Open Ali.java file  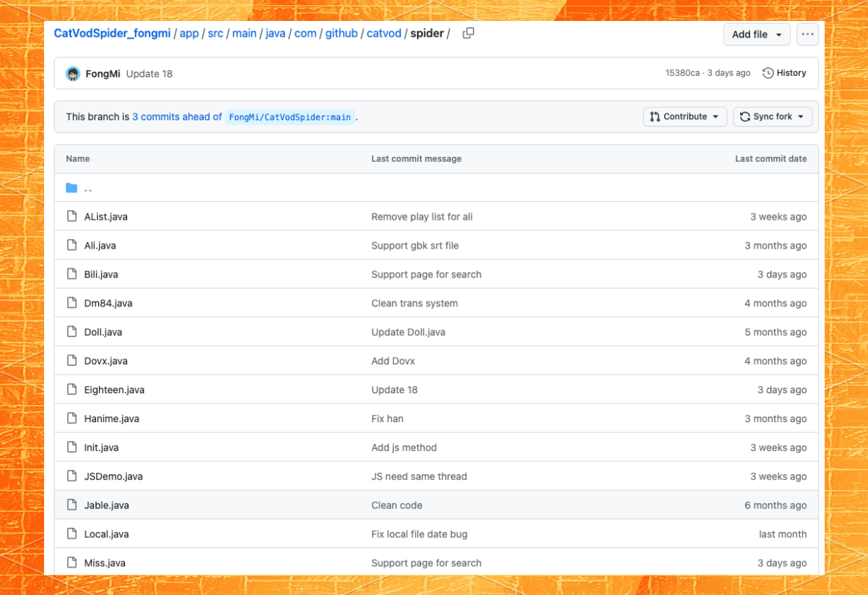[x=100, y=245]
